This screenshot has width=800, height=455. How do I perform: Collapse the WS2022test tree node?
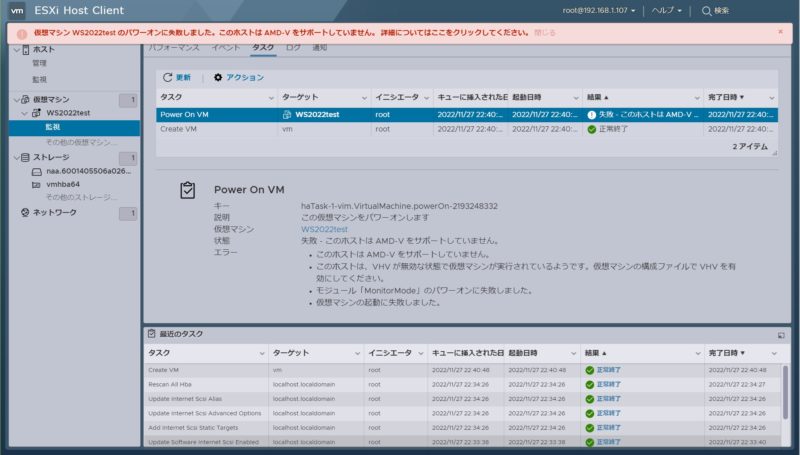(24, 113)
